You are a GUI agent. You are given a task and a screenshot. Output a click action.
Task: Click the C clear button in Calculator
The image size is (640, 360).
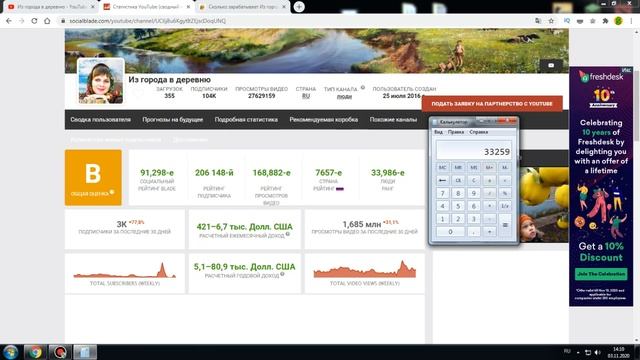coord(473,180)
